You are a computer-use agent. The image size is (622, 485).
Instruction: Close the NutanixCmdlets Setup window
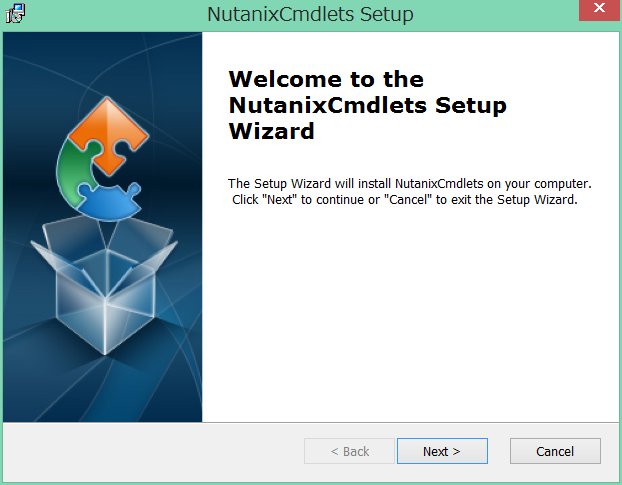[x=599, y=10]
